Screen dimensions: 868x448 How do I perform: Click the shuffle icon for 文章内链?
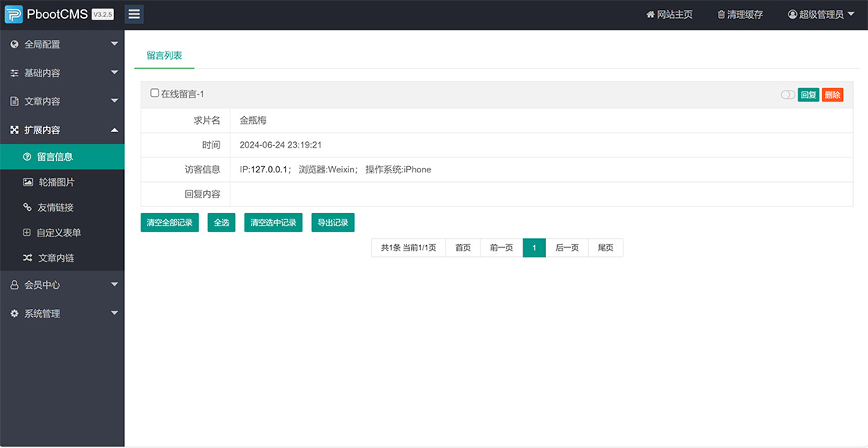pos(27,258)
